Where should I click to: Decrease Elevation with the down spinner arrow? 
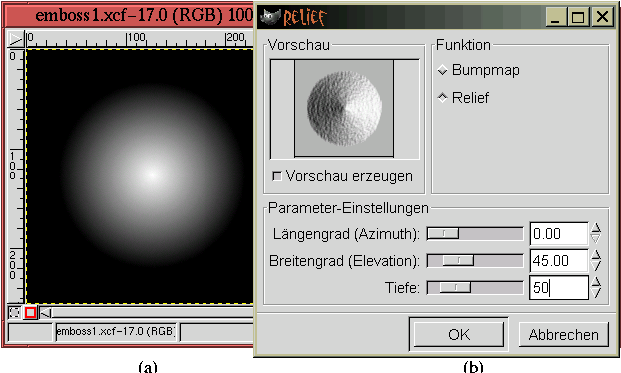[x=596, y=266]
